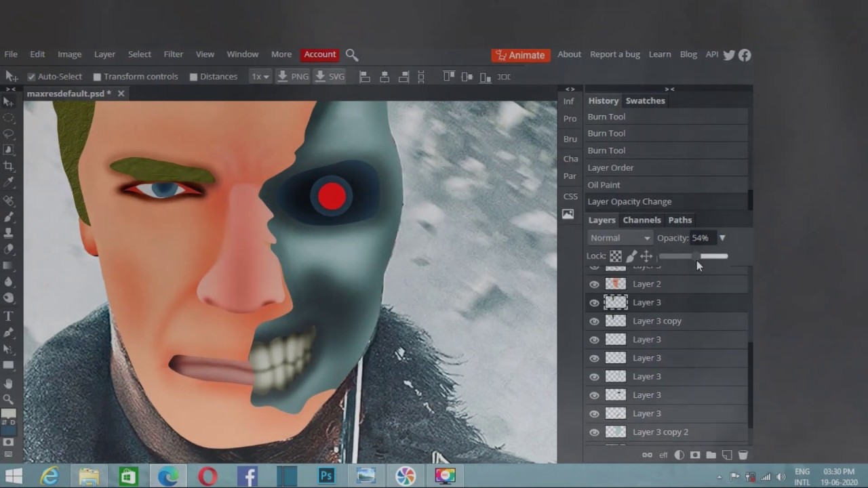Enable the Transform controls checkbox

tap(97, 77)
